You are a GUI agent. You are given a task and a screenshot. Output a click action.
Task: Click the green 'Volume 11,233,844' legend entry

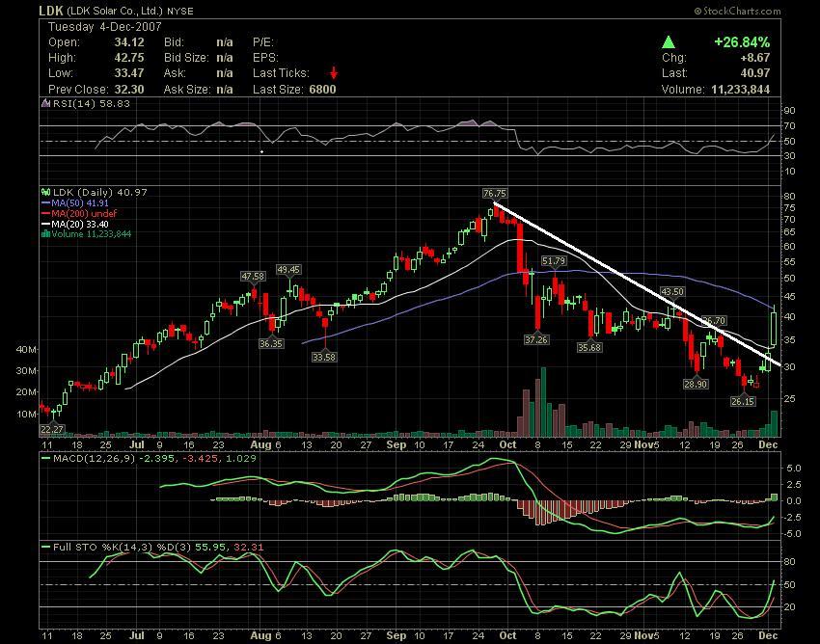click(92, 233)
